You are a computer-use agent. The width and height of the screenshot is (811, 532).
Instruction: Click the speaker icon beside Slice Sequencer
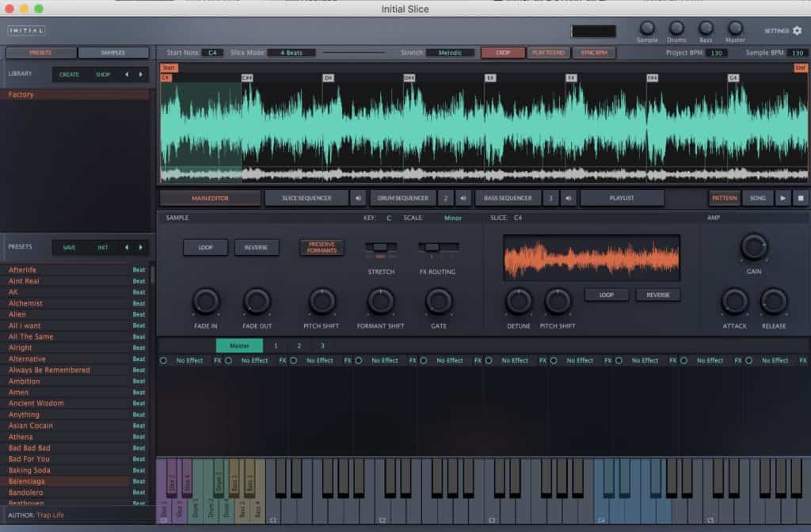[358, 198]
